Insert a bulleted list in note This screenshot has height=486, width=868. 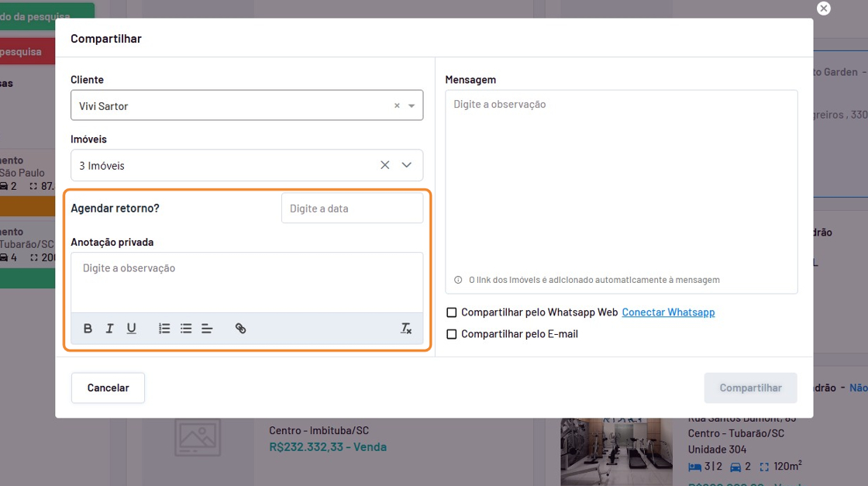click(186, 329)
